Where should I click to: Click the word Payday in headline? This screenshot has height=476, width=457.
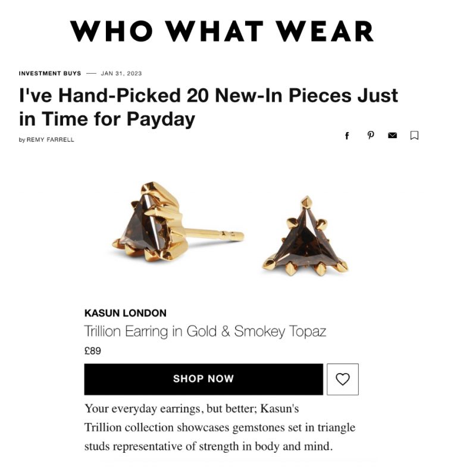click(161, 119)
